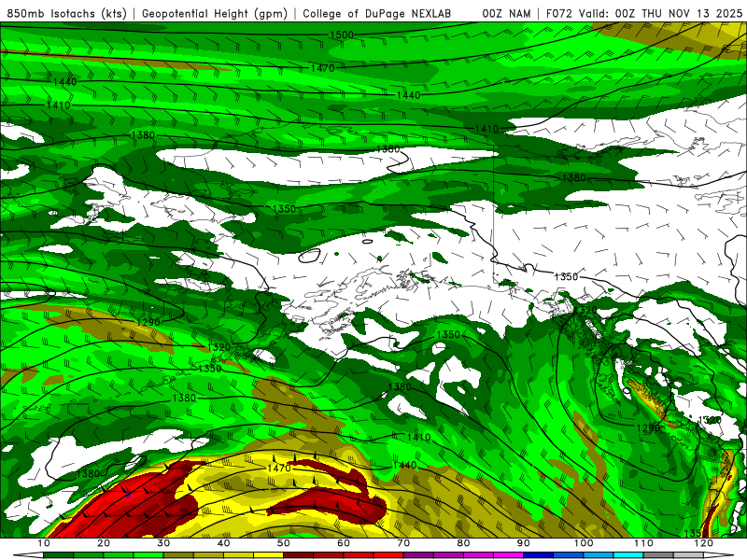Click the 'F072 Valid: 00Z THU NOV 13 2025' text

[644, 13]
